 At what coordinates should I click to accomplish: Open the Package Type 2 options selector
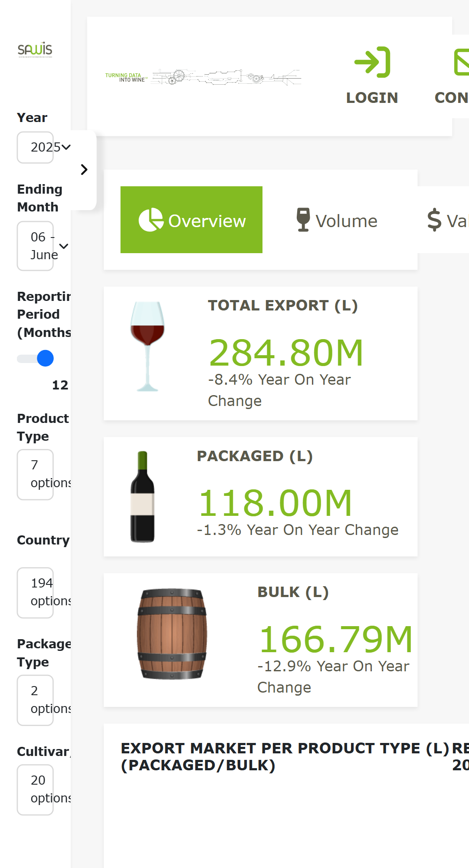tap(44, 700)
